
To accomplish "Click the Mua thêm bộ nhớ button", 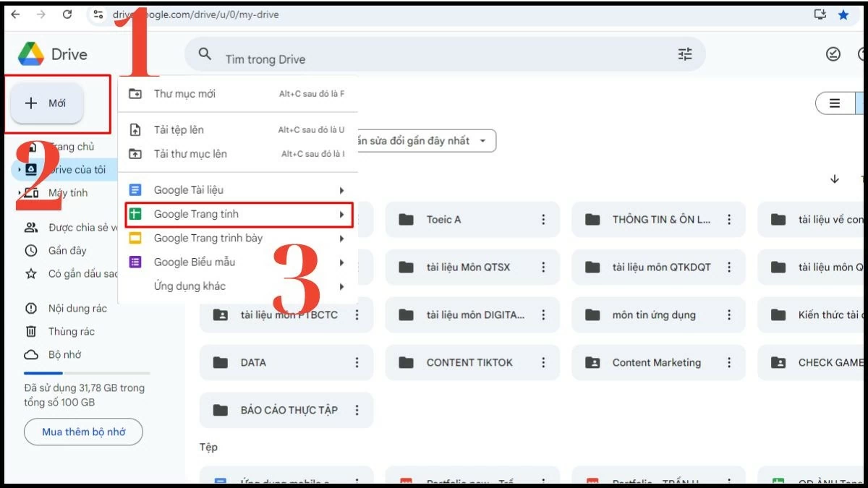I will pyautogui.click(x=83, y=432).
